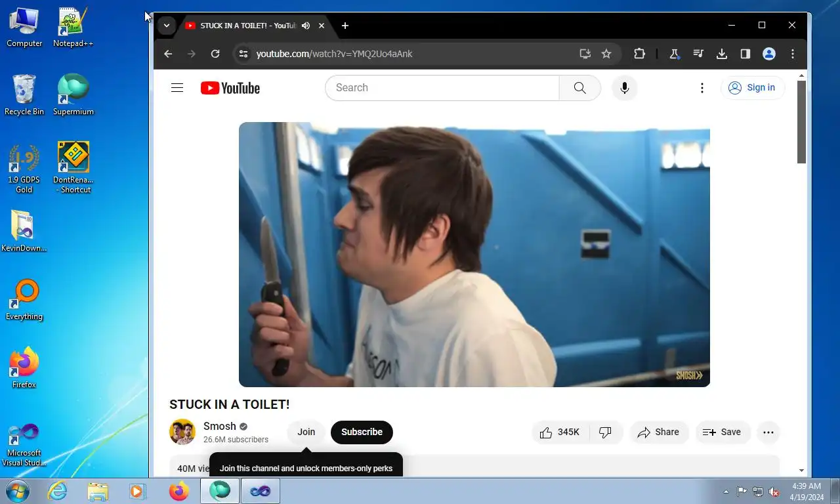
Task: Close the STUCK IN A TOILET tab
Action: point(322,26)
